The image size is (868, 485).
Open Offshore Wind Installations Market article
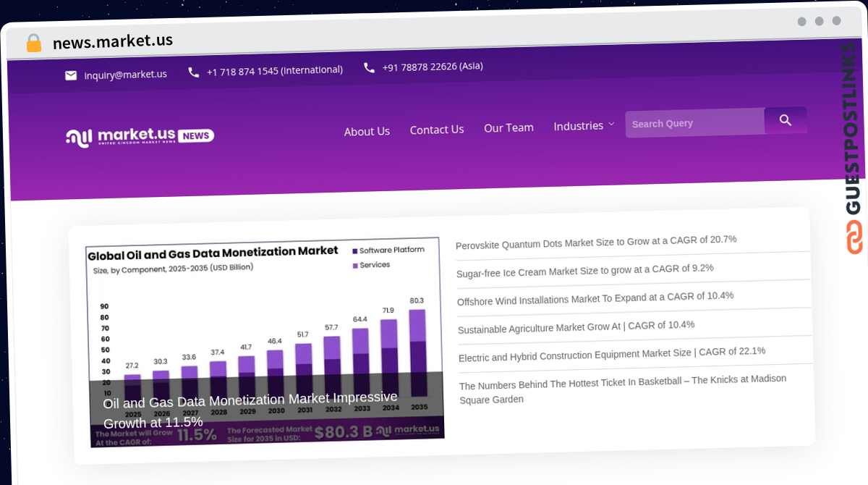(595, 298)
